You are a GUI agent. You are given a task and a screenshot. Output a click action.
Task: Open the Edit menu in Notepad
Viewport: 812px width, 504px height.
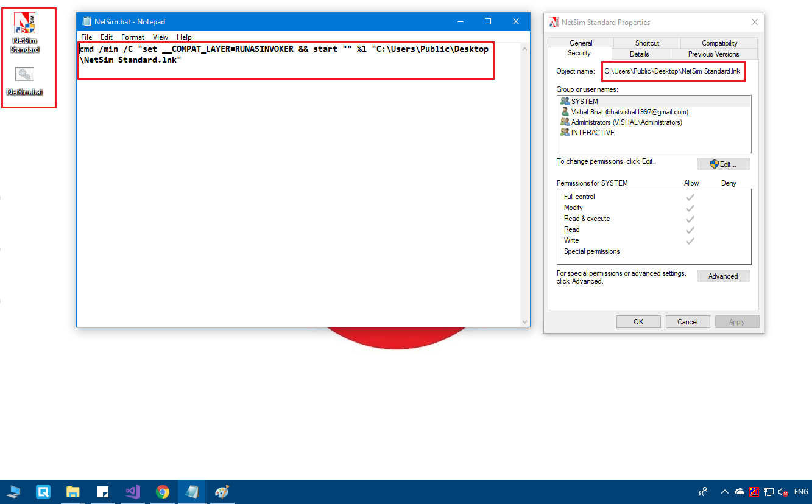(107, 37)
